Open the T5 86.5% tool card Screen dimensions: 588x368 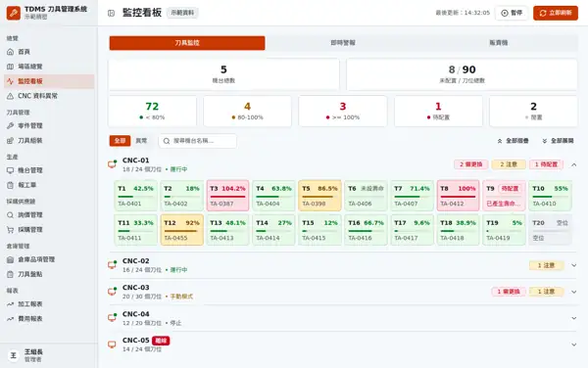click(x=319, y=196)
